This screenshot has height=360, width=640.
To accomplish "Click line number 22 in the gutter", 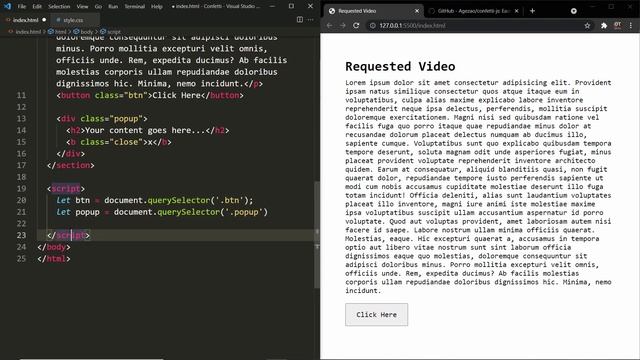I will coord(21,224).
